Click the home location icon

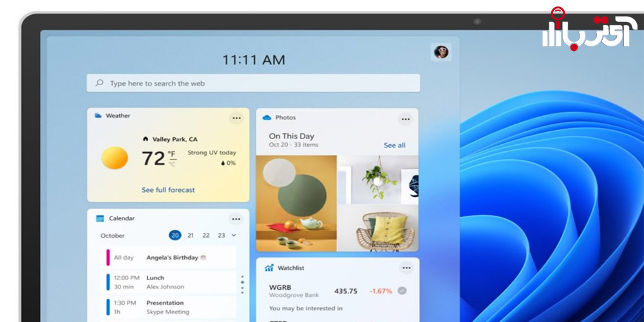[x=146, y=139]
